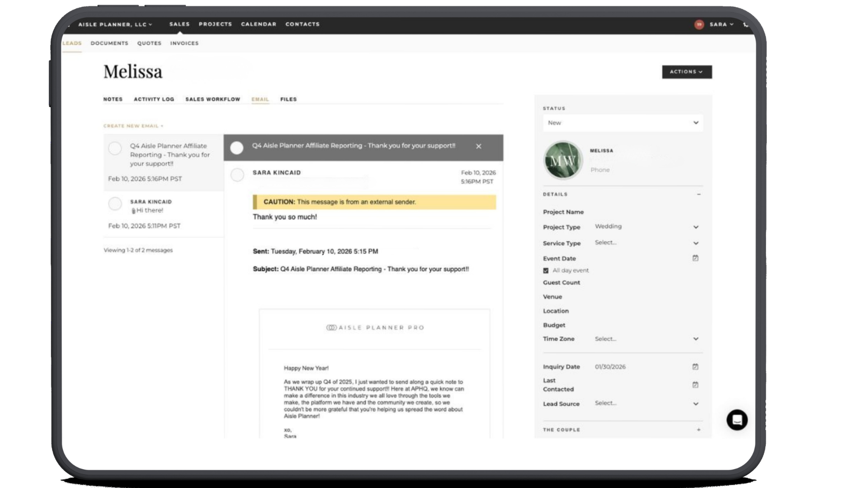Image resolution: width=868 pixels, height=488 pixels.
Task: Close the open email preview with the X
Action: pos(478,146)
